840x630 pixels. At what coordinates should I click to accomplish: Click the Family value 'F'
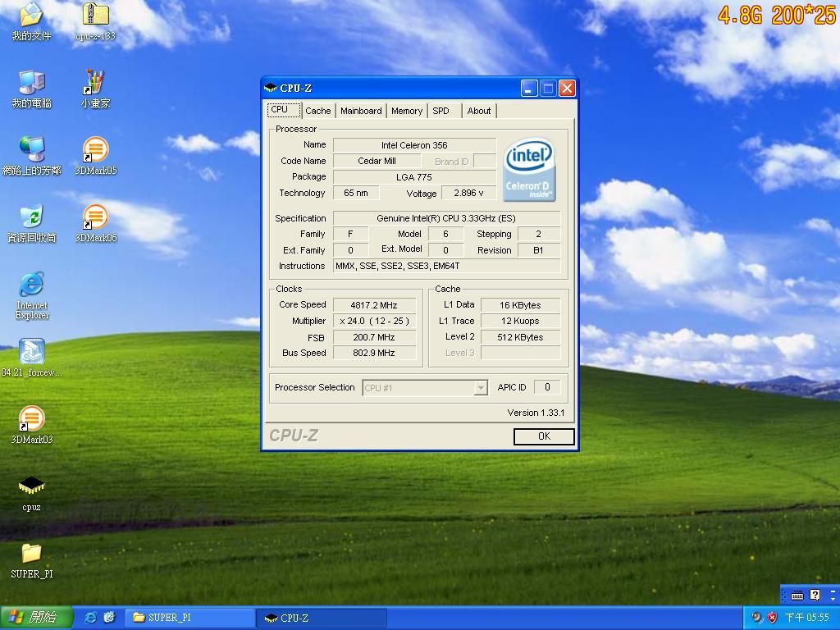coord(350,234)
